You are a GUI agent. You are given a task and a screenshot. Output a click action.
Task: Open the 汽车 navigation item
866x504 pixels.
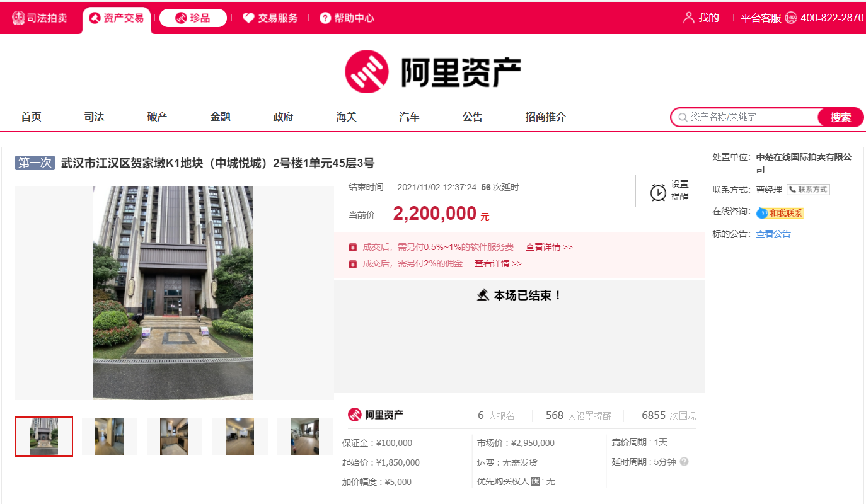[409, 117]
